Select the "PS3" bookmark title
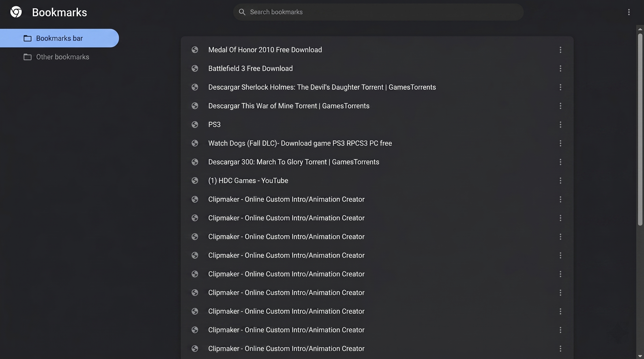Image resolution: width=644 pixels, height=359 pixels. pyautogui.click(x=214, y=125)
